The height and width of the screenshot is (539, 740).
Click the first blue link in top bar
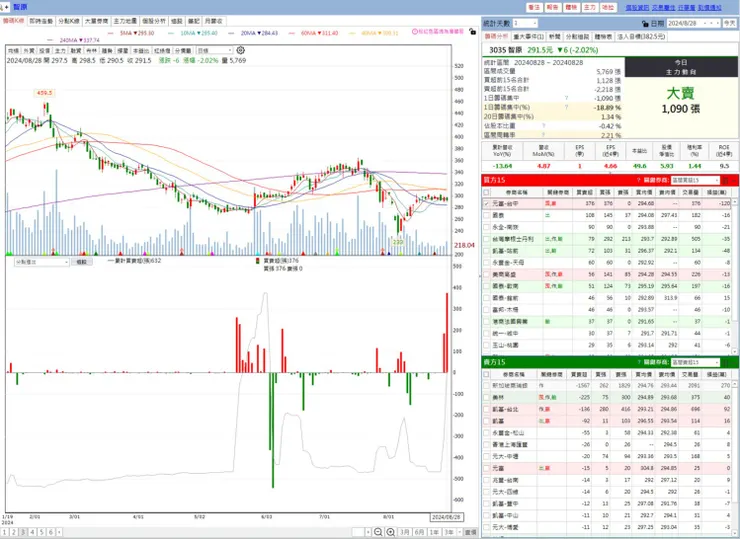[x=637, y=8]
